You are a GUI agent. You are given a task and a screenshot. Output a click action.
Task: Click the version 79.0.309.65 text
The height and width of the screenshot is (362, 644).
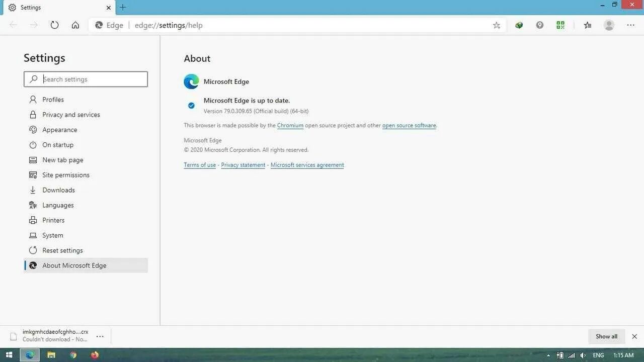click(x=256, y=111)
